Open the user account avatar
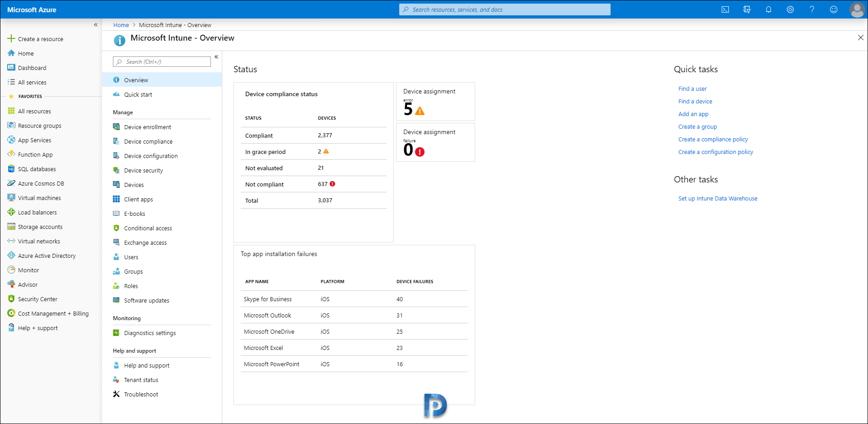Screen dimensions: 868x424 point(857,9)
